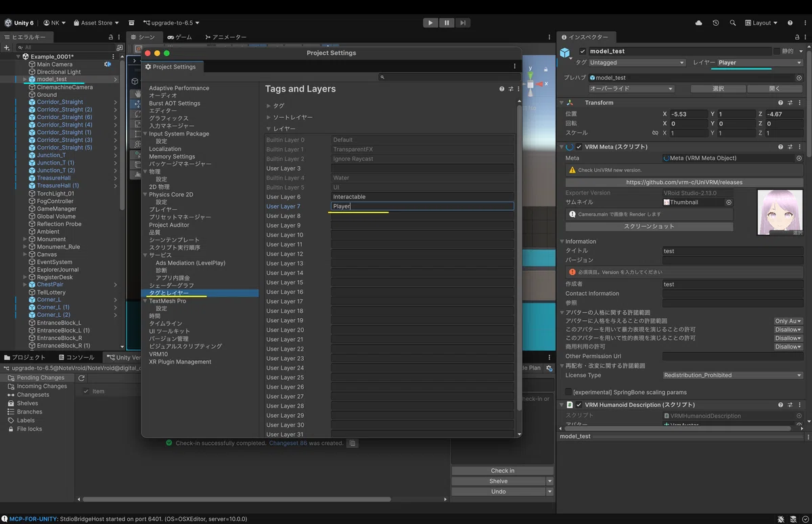Click the plus button in Hierarchy
Viewport: 812px width, 524px height.
pos(7,47)
